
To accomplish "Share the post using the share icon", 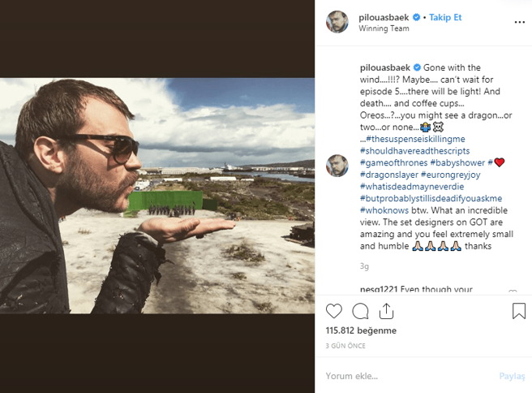I will pos(387,311).
